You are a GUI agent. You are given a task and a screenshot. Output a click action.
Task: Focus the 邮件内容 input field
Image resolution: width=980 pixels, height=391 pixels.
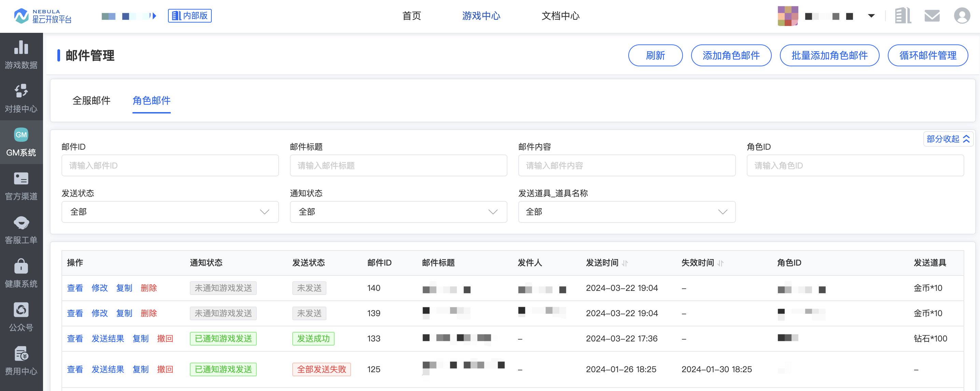point(627,165)
